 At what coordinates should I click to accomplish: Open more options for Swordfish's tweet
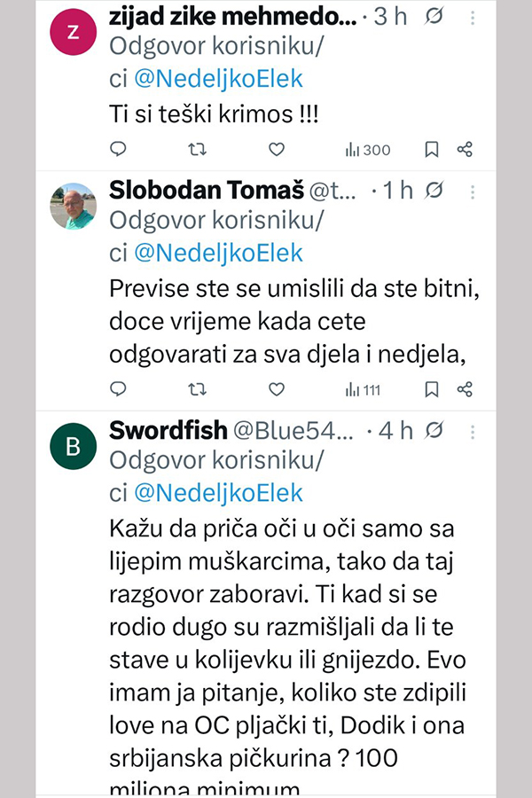473,430
